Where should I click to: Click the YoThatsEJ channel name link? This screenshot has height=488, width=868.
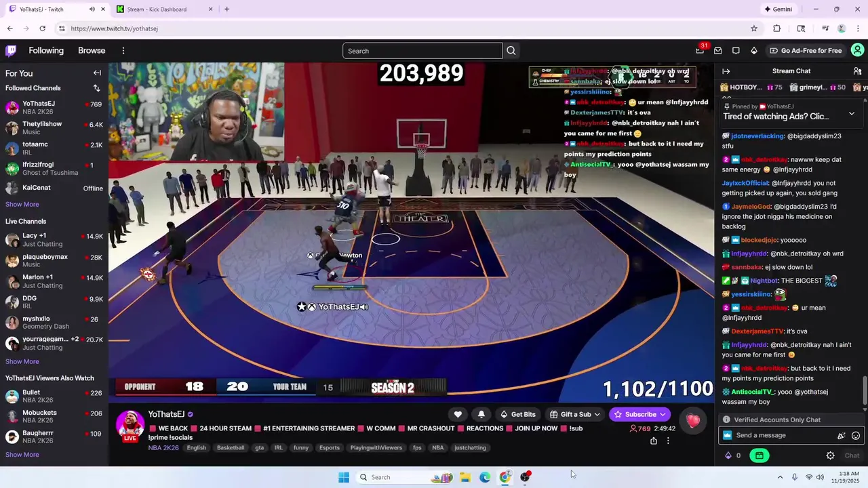(166, 414)
